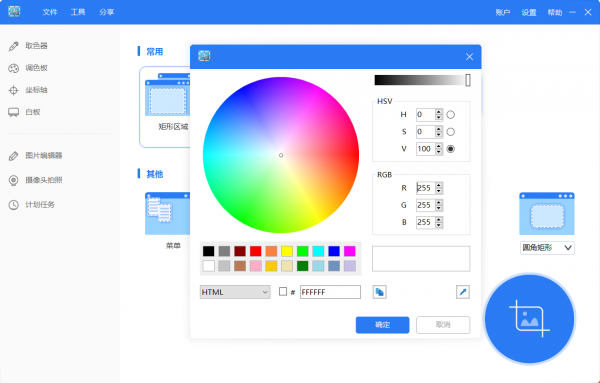Confirm color with 确定 button
600x383 pixels.
[382, 325]
